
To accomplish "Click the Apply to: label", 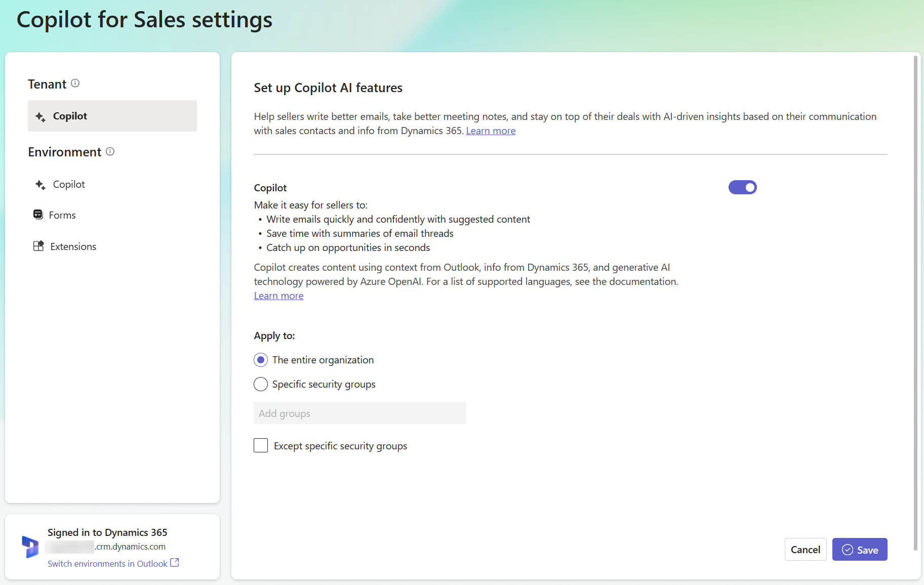I will coord(274,336).
